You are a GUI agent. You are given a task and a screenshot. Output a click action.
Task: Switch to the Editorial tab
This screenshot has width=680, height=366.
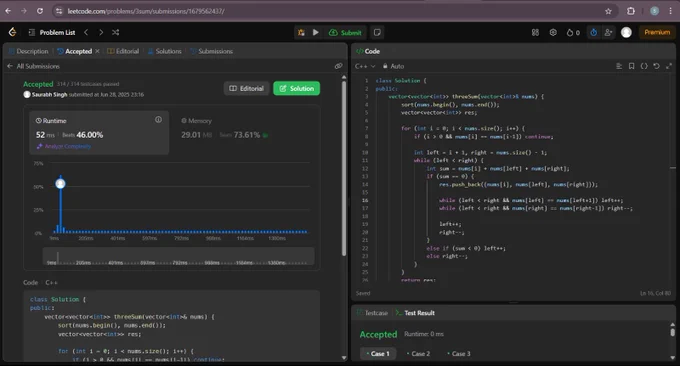(x=123, y=51)
